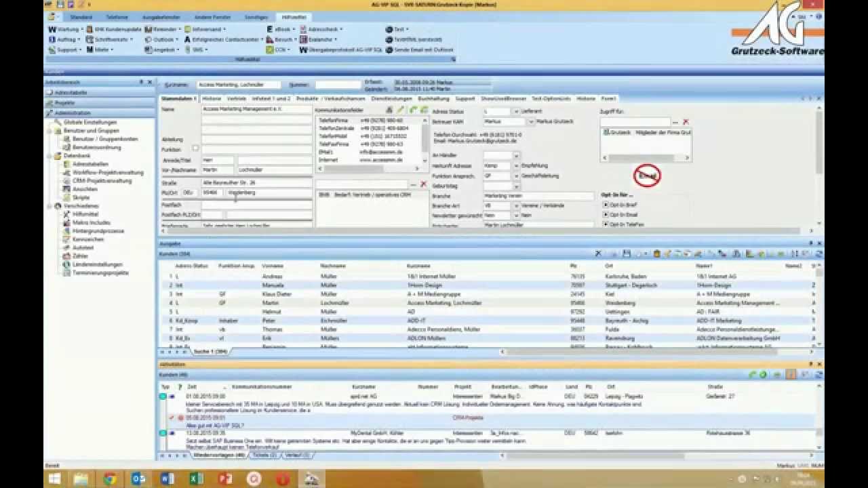868x488 pixels.
Task: Select the Andreas Müller customer row
Action: click(x=487, y=277)
